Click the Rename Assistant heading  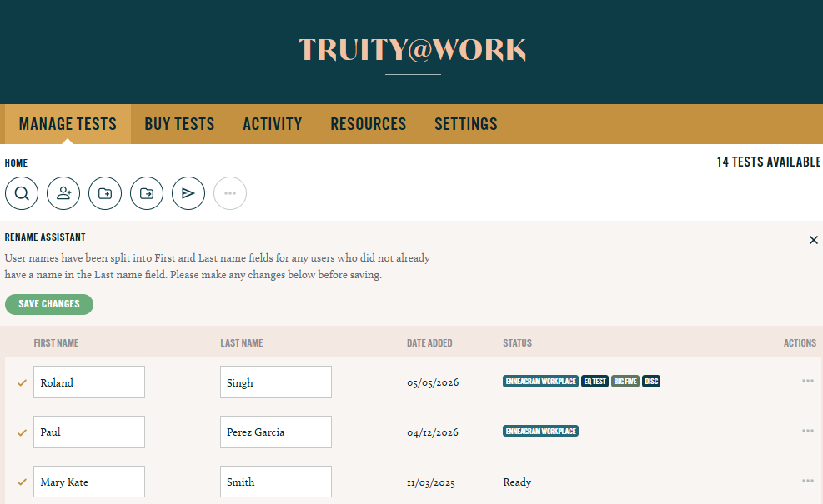click(x=45, y=237)
